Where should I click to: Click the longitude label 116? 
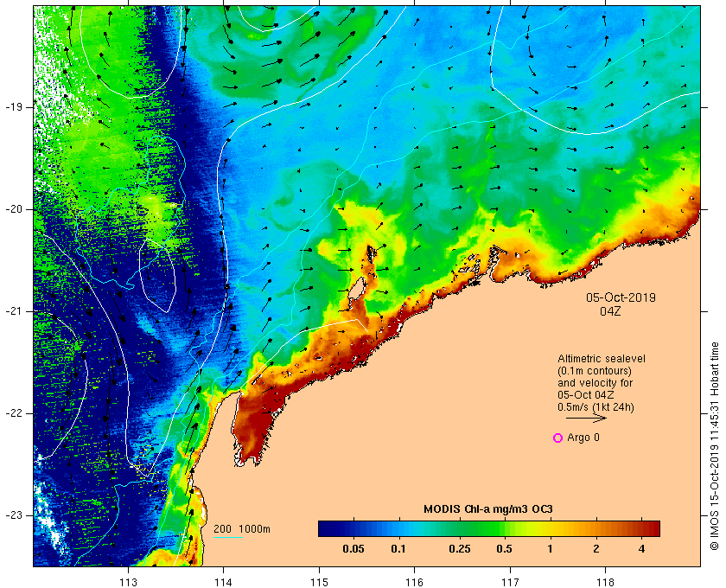[414, 582]
